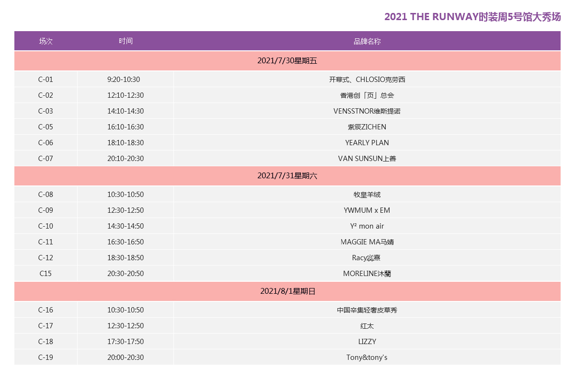Select session cell 'C-03'
Viewport: 575px width, 392px height.
[x=46, y=111]
